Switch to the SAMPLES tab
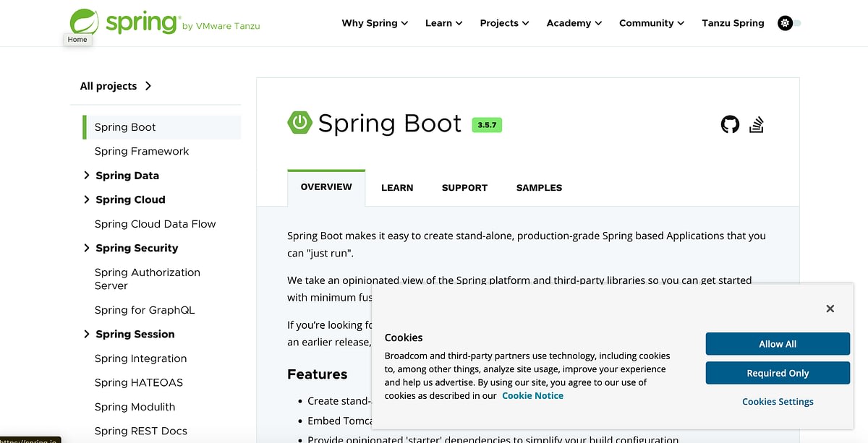This screenshot has height=443, width=868. (539, 188)
